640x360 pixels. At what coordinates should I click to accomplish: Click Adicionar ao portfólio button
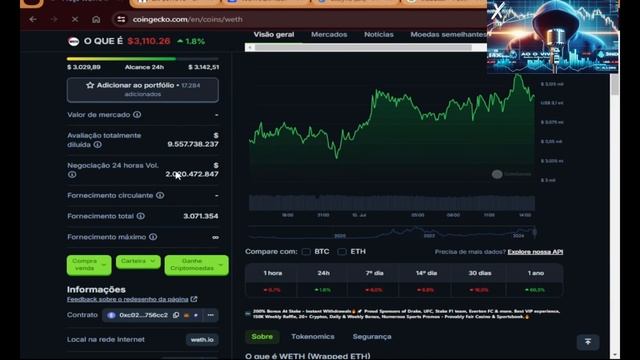point(142,90)
